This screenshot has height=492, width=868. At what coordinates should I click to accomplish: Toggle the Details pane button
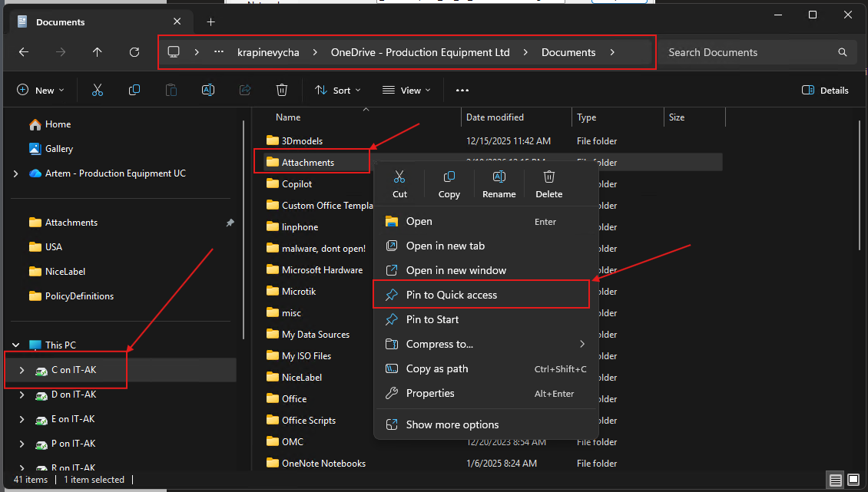point(825,91)
